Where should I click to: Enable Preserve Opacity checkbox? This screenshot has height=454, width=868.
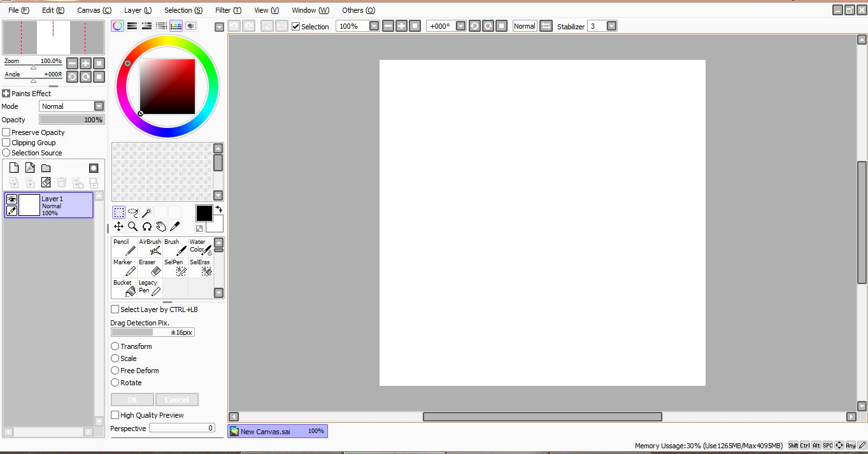point(6,132)
